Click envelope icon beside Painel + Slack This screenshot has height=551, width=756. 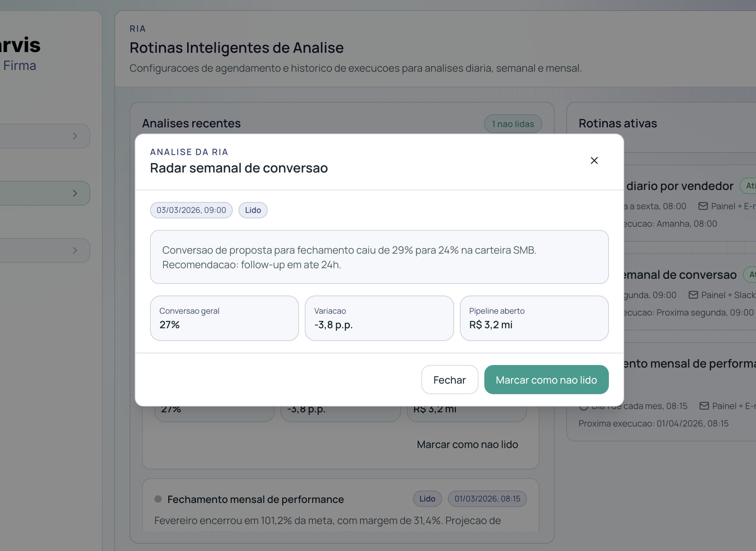coord(693,295)
